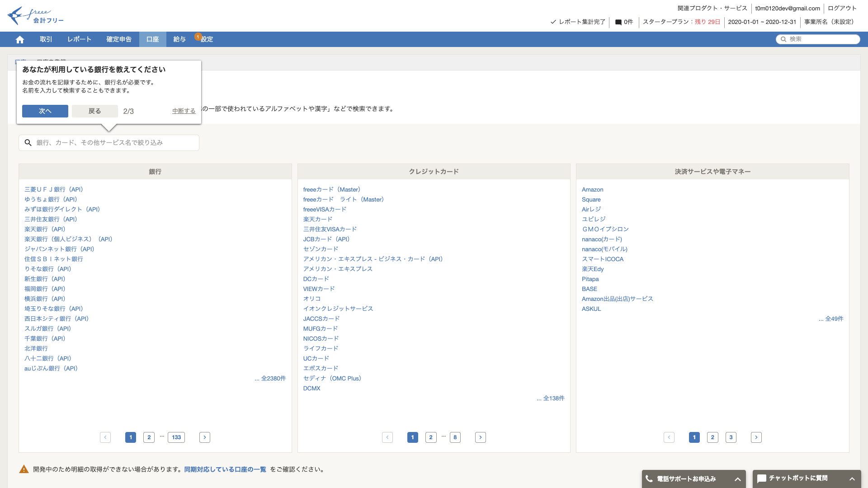The height and width of the screenshot is (488, 868).
Task: Open 関連プロダクト・サービス
Action: [712, 8]
